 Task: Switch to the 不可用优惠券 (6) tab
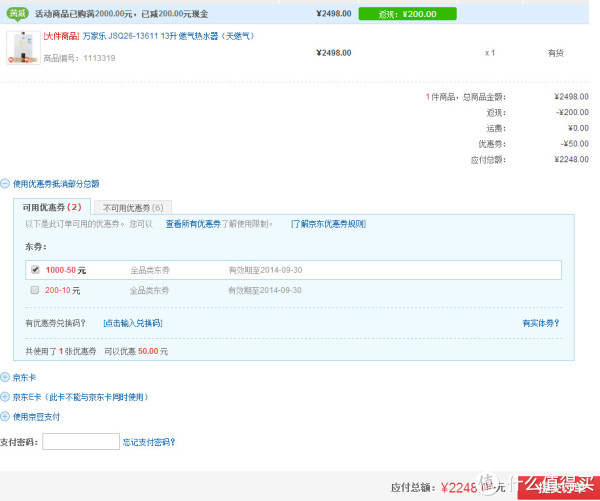click(x=133, y=208)
